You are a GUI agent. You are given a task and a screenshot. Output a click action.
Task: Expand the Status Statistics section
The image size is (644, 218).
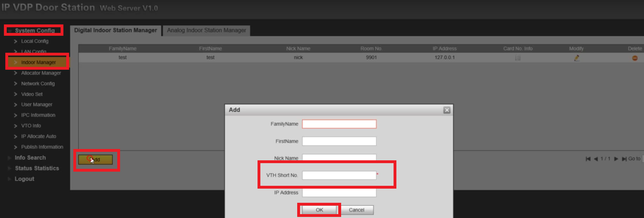[37, 168]
